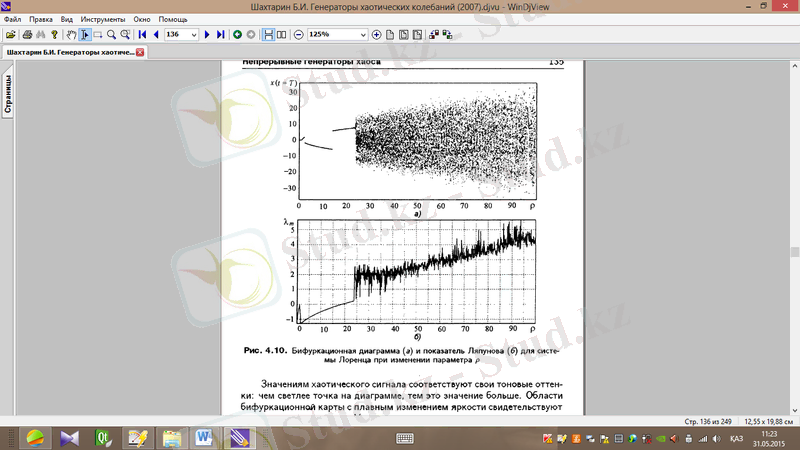Toggle continuous single-page layout mode
The width and height of the screenshot is (800, 450).
[268, 34]
